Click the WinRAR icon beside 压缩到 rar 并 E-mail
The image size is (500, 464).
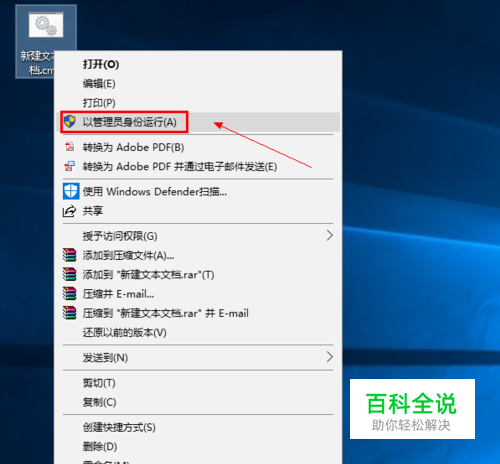pyautogui.click(x=70, y=313)
